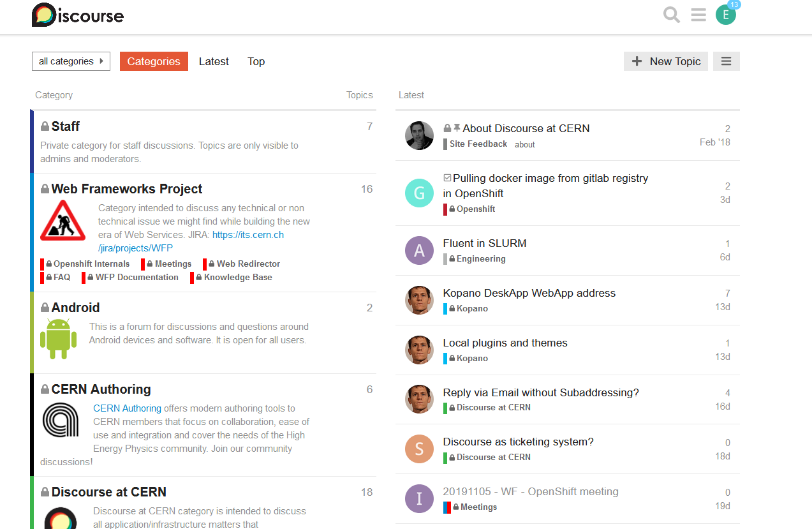This screenshot has width=812, height=529.
Task: Click Kopano badge under Kopano DeskApp topic
Action: [x=466, y=309]
